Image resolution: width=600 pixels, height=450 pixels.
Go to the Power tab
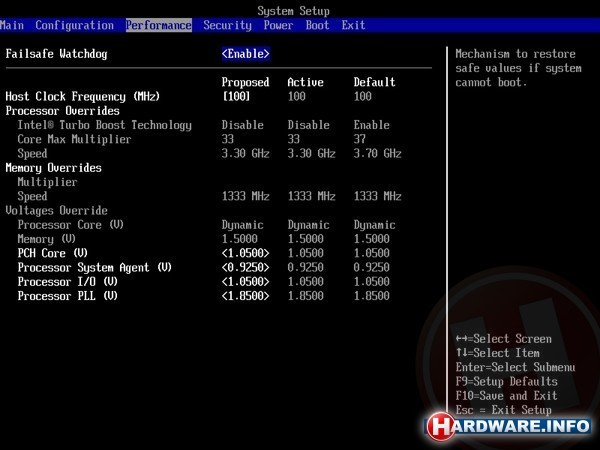click(x=278, y=25)
